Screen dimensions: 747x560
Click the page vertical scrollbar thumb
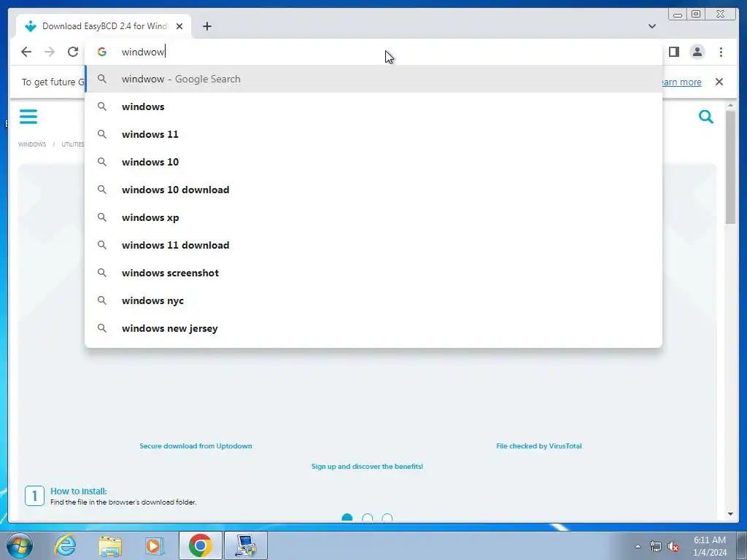pyautogui.click(x=730, y=167)
